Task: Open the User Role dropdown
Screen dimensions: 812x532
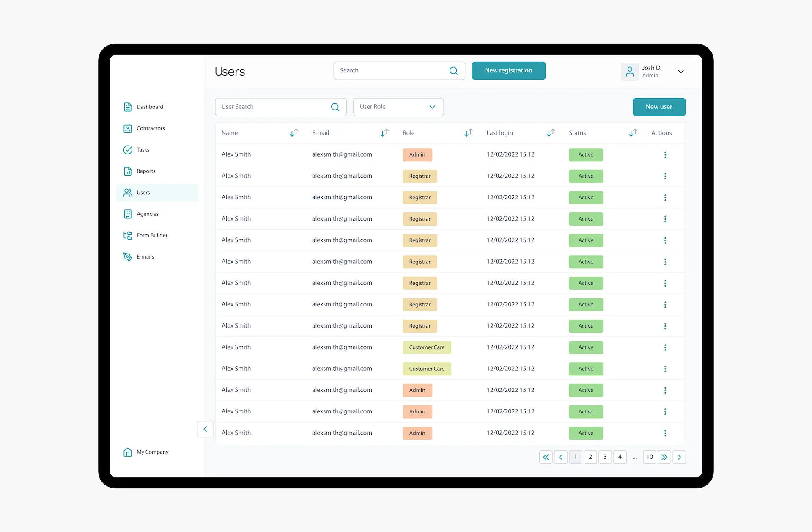Action: tap(398, 107)
